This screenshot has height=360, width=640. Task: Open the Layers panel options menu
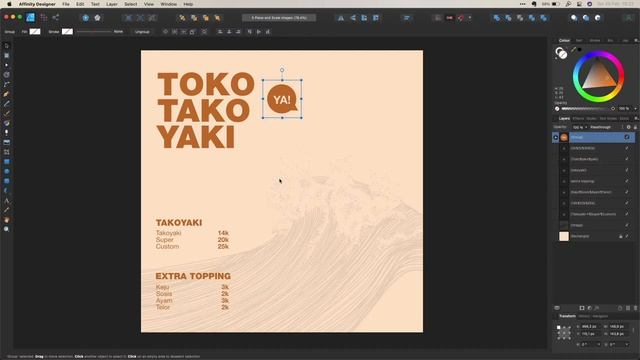(x=636, y=118)
